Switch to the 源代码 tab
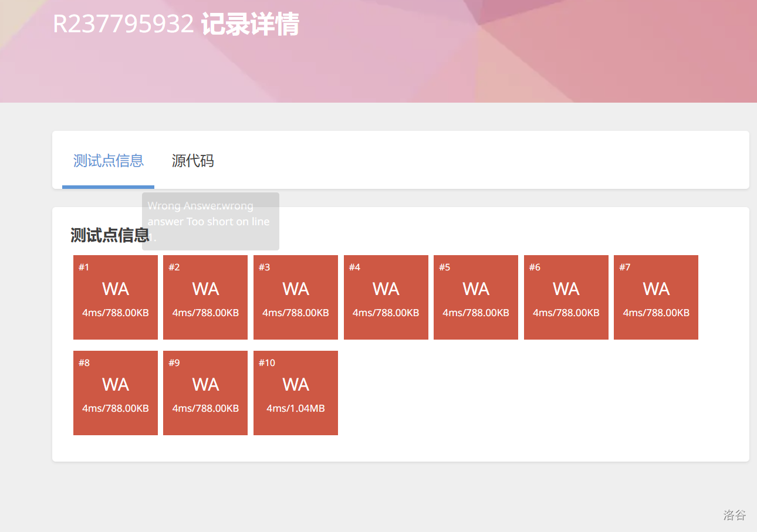Screen dimensions: 757x532 coord(192,161)
